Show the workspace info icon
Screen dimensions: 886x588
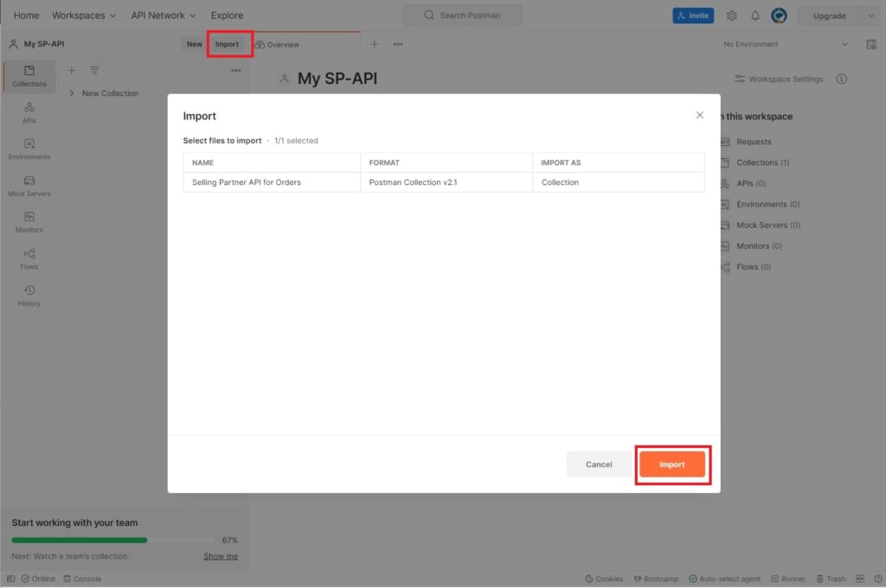click(841, 79)
